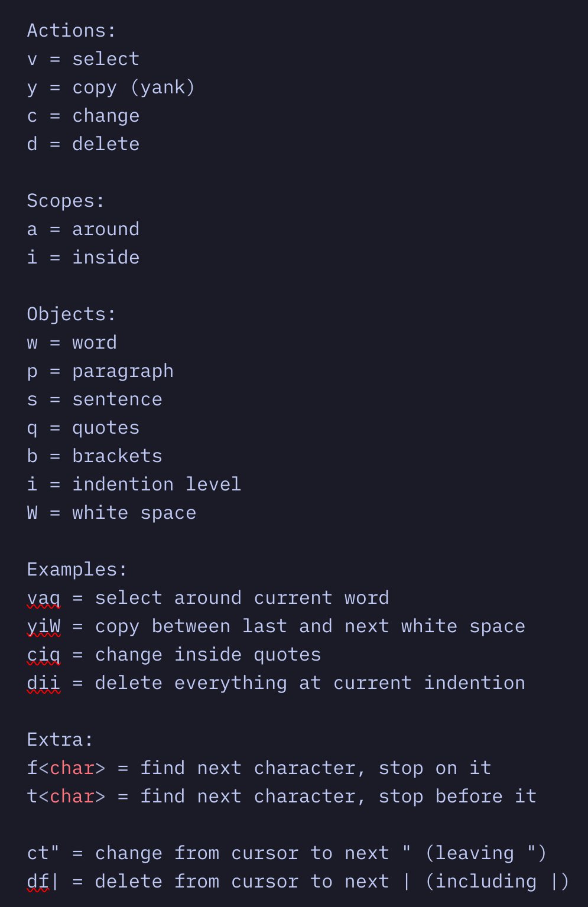588x907 pixels.
Task: Click the underlined "ciq" example command
Action: point(44,655)
